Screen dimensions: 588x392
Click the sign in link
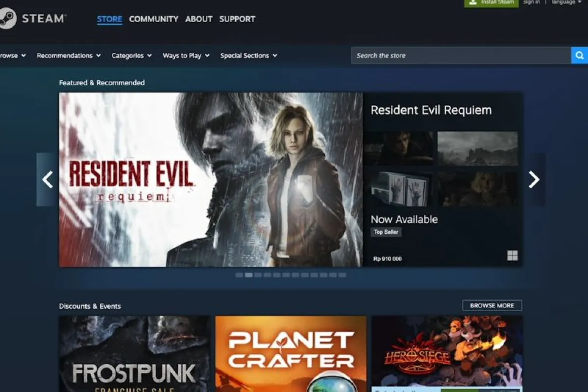531,2
